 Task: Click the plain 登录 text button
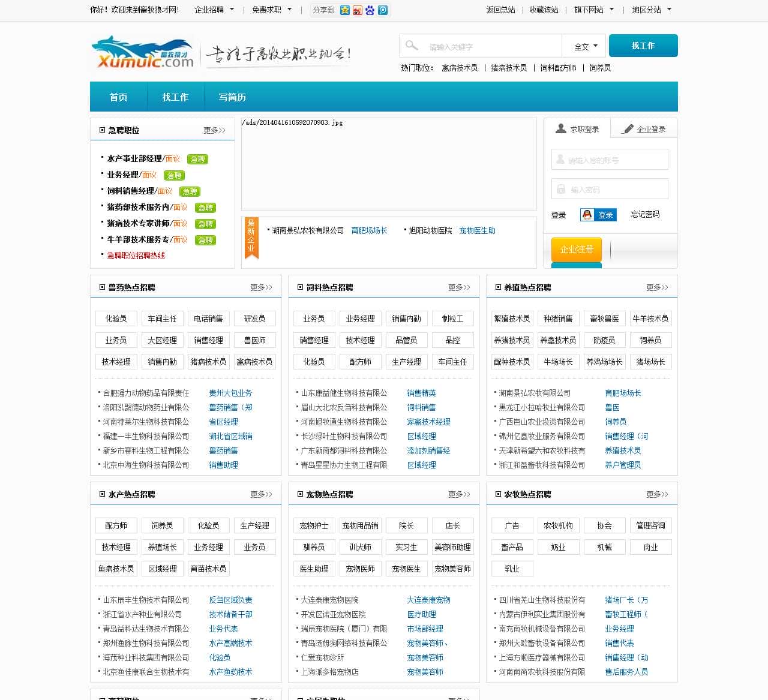pyautogui.click(x=559, y=215)
